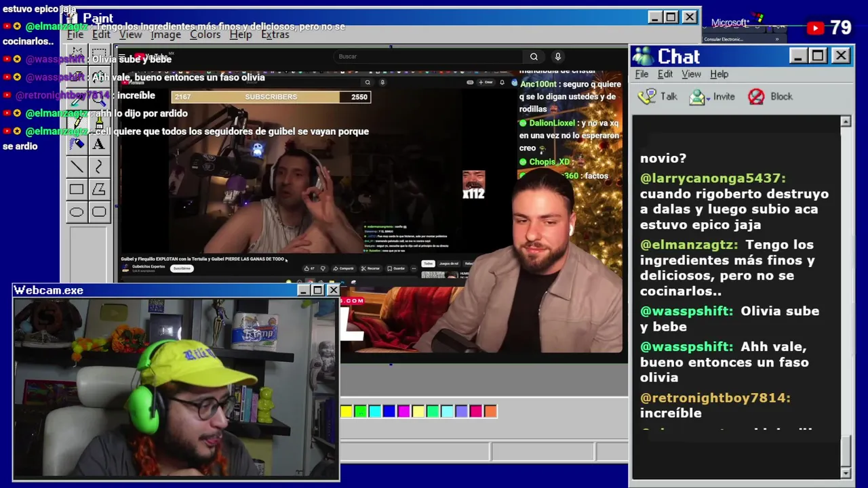Open Paint's Image menu

(x=165, y=35)
